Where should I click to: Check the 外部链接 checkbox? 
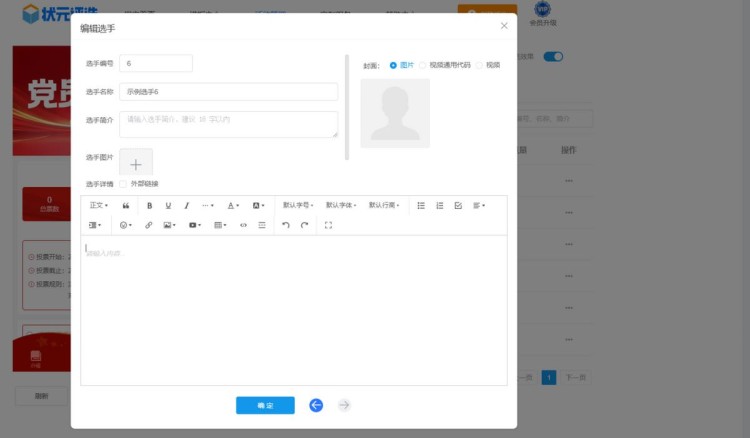point(123,184)
